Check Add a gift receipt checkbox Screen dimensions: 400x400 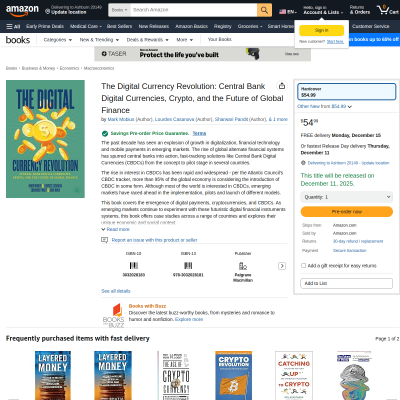point(303,266)
